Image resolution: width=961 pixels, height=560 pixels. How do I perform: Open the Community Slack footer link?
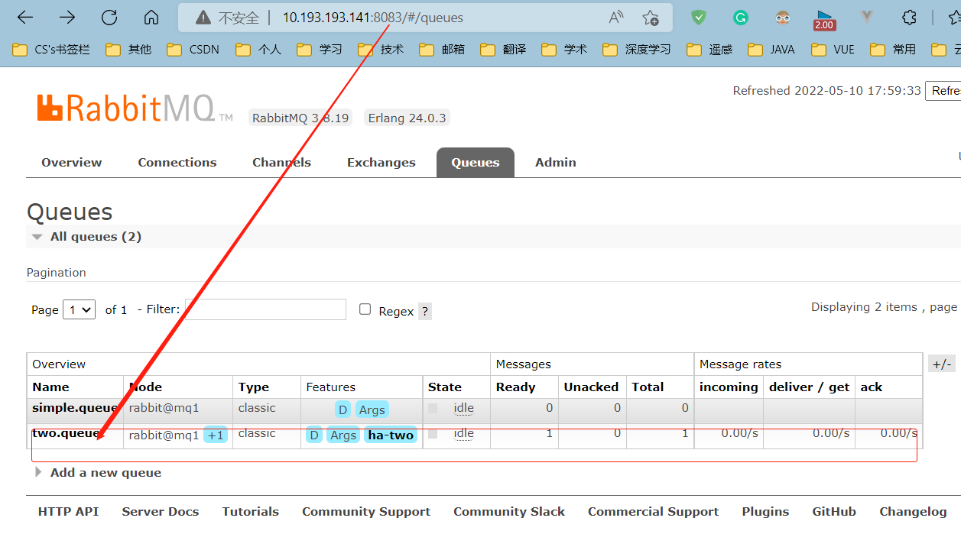pos(508,512)
